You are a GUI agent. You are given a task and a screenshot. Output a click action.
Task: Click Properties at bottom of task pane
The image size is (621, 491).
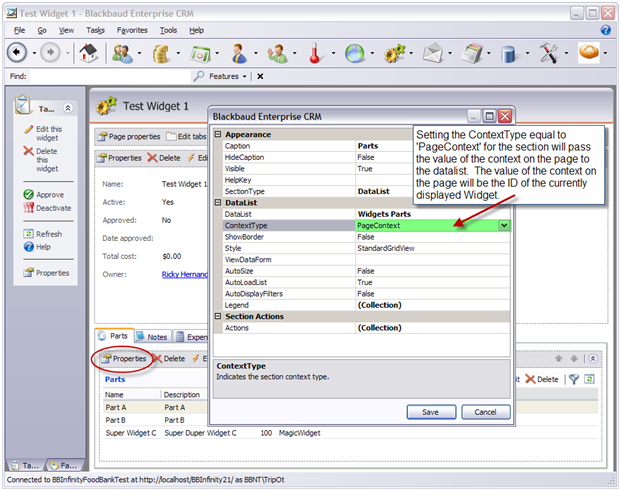[x=46, y=273]
